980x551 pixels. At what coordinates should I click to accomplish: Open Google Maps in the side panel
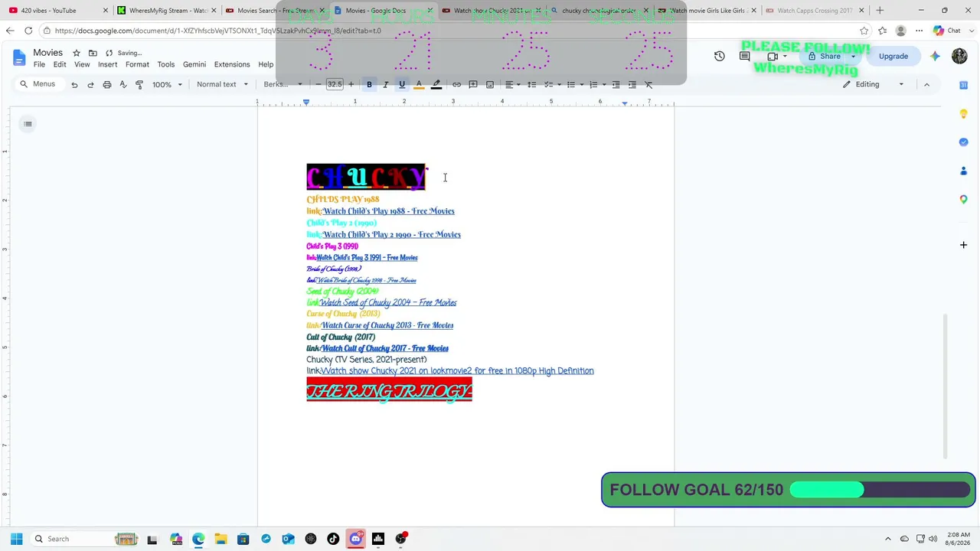pos(963,200)
